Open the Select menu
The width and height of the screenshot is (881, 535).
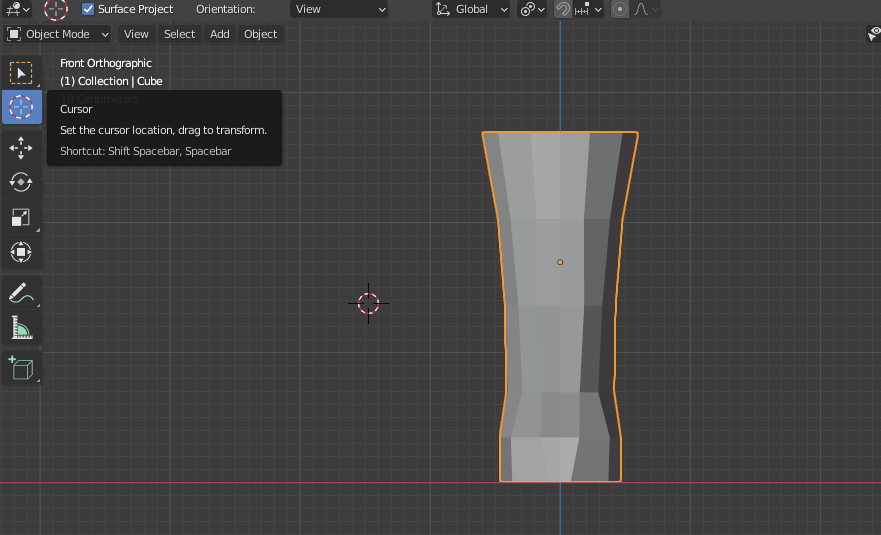pos(179,34)
